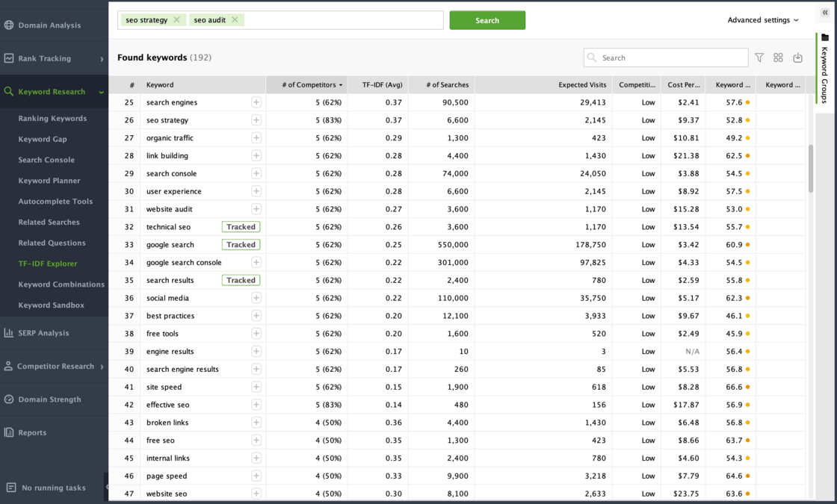
Task: Click the No running tasks status link
Action: click(52, 488)
